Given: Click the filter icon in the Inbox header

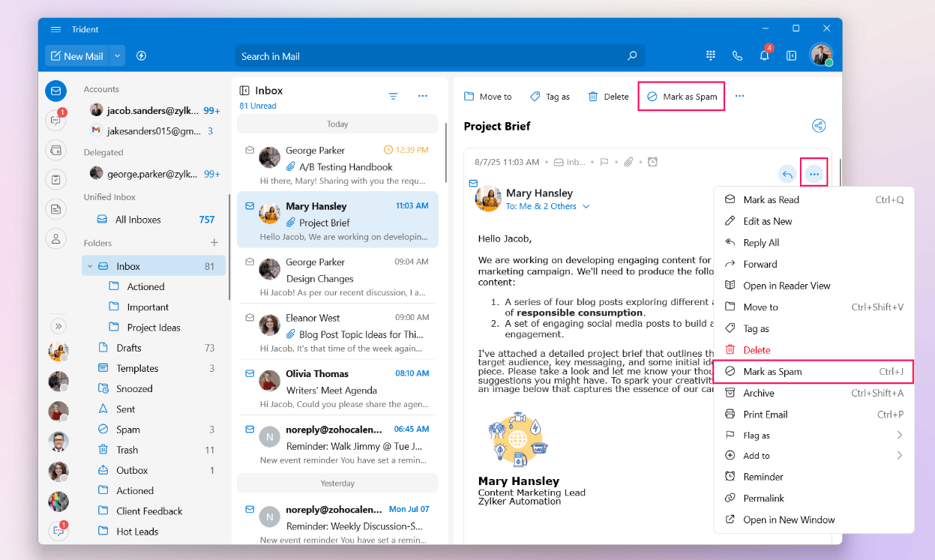Looking at the screenshot, I should [394, 96].
